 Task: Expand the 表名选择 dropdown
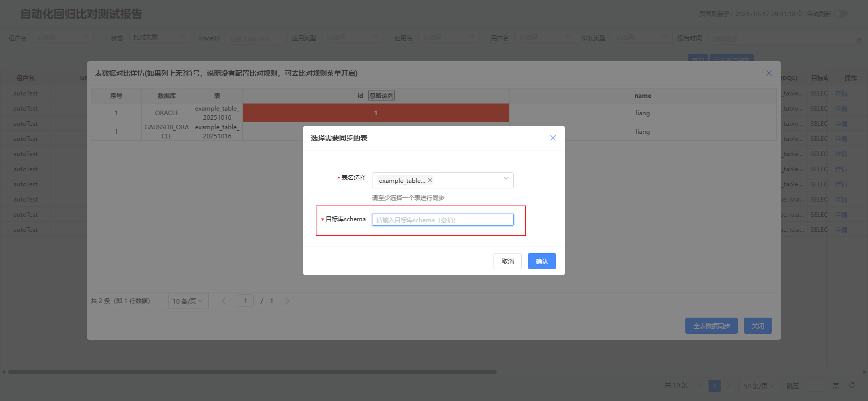tap(506, 179)
